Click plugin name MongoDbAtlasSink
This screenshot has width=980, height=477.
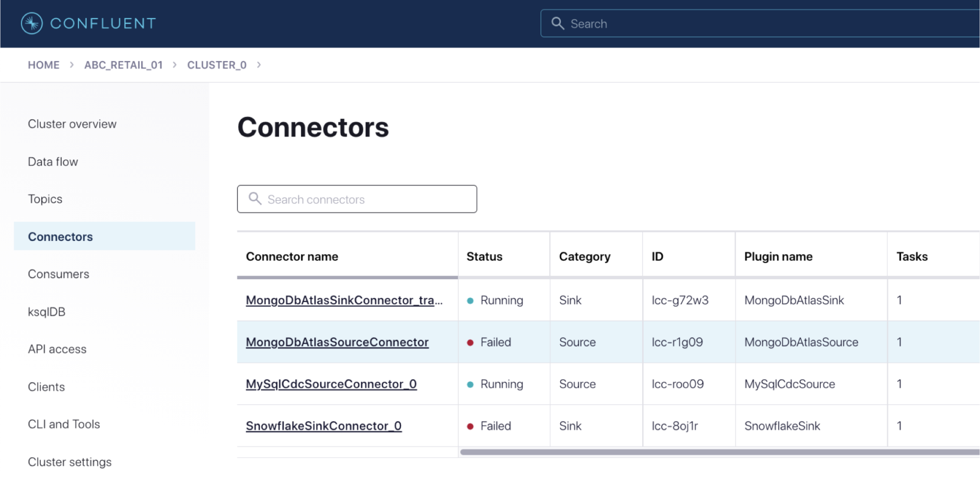[x=794, y=300]
